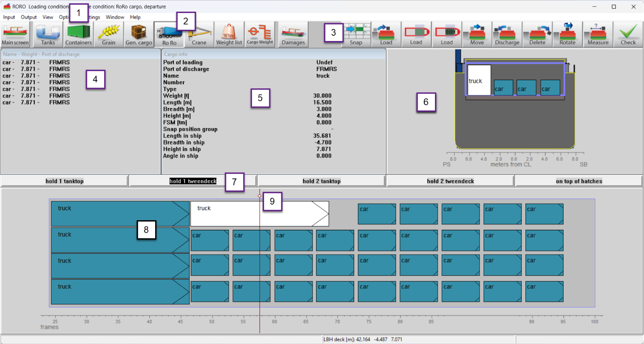
Task: Click the Damages toolbar icon
Action: pos(293,35)
